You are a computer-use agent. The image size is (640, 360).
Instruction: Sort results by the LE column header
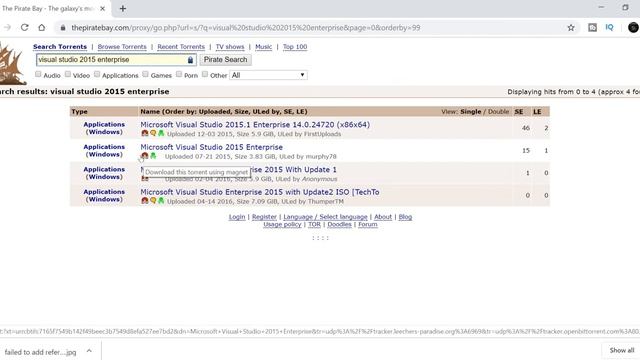(x=537, y=111)
